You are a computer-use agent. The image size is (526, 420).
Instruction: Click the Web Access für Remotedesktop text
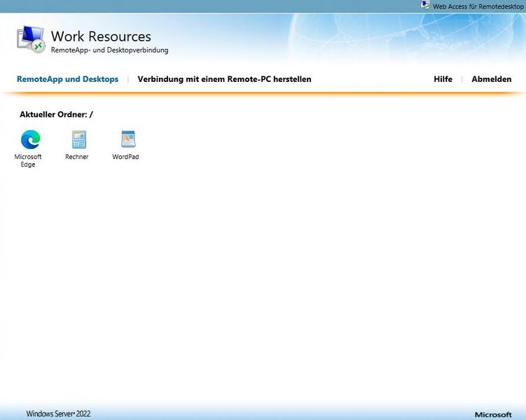[x=478, y=6]
